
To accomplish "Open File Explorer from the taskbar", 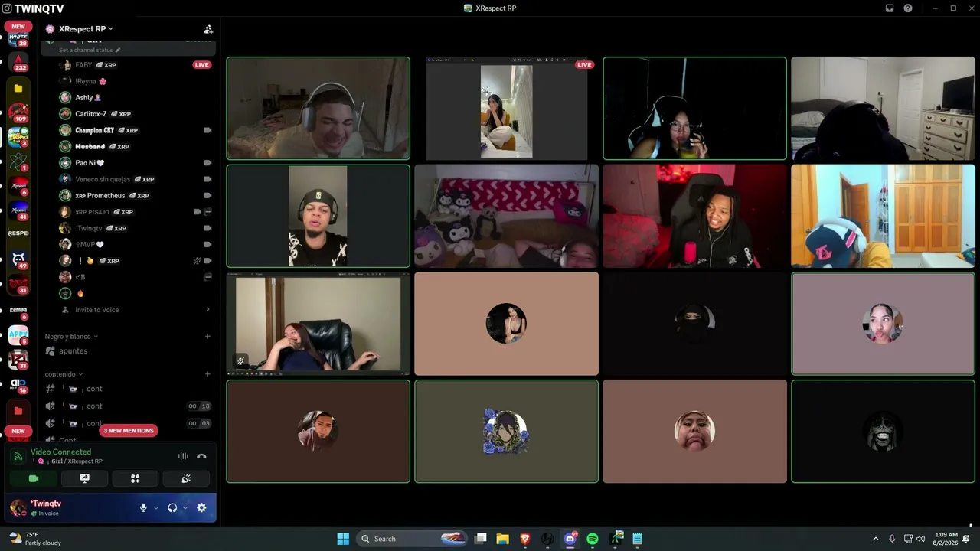I will 502,539.
